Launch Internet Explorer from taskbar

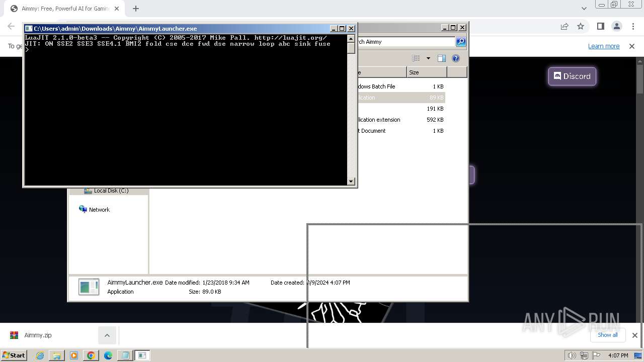40,355
